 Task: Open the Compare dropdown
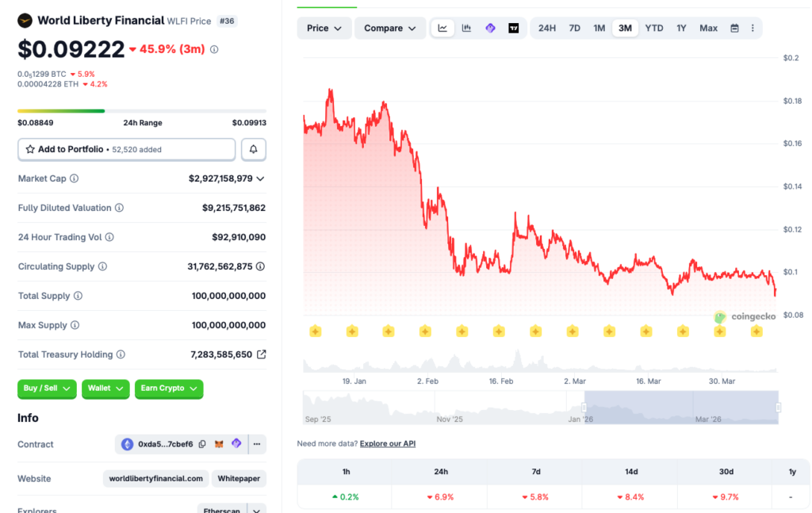coord(389,29)
